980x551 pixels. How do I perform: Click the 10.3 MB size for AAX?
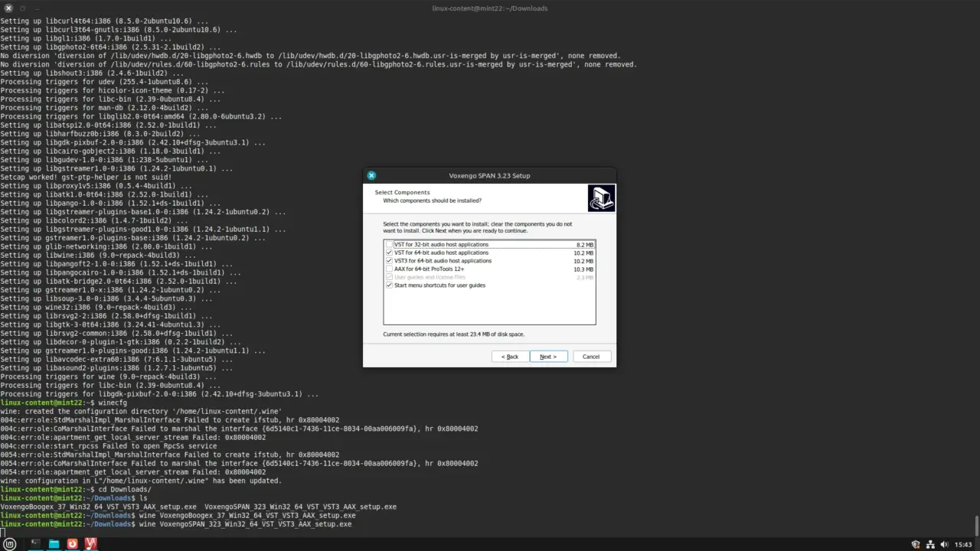tap(583, 269)
